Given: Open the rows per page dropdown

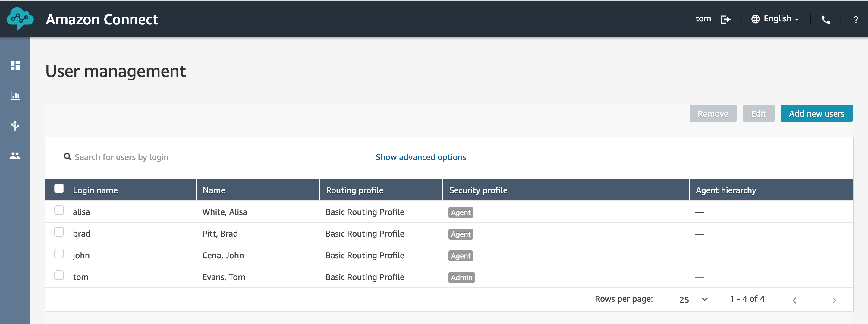Looking at the screenshot, I should point(693,299).
